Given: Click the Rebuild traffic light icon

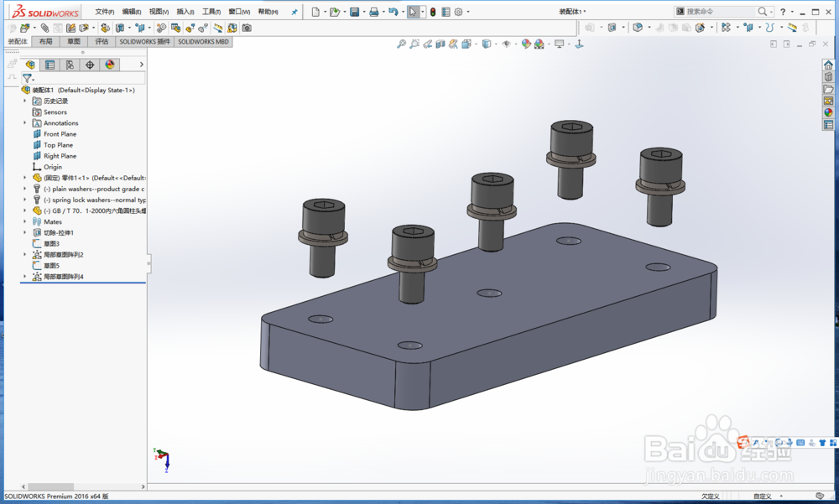Looking at the screenshot, I should point(432,12).
